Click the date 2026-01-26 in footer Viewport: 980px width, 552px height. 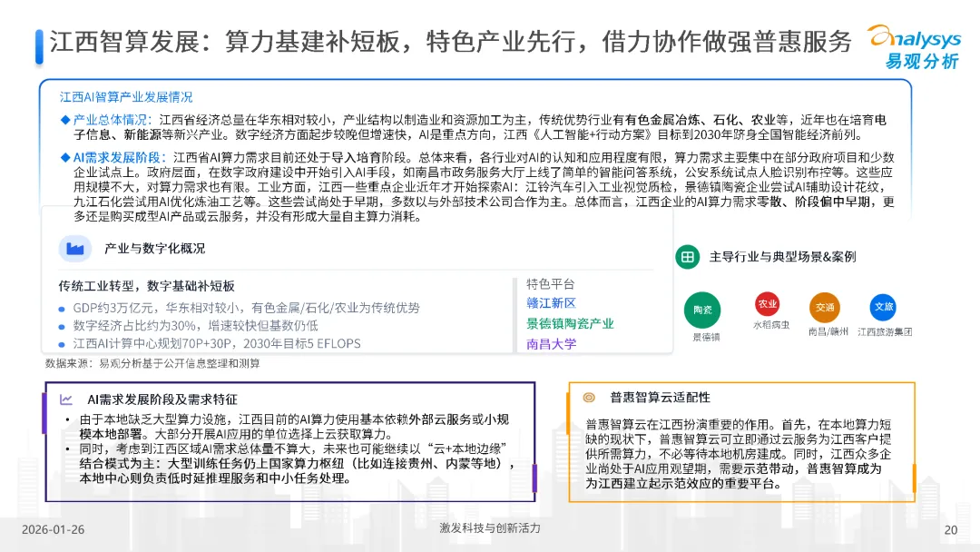pyautogui.click(x=54, y=529)
